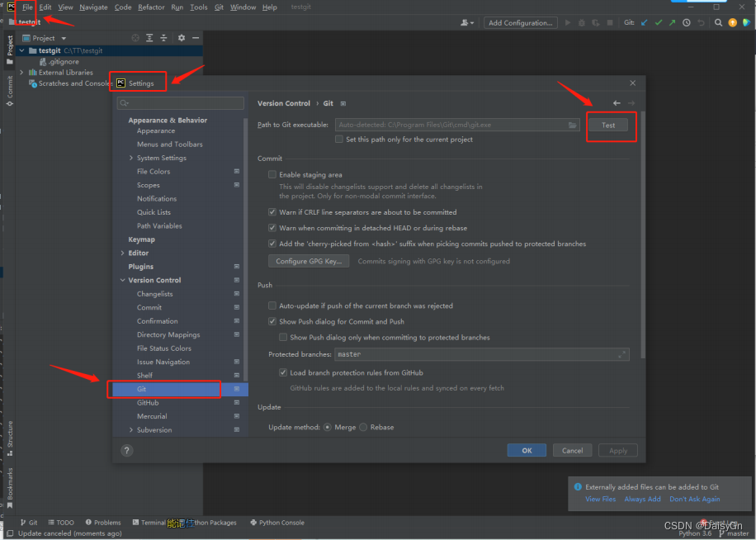The width and height of the screenshot is (756, 540).
Task: Click project-level icon next to File Colors
Action: click(x=237, y=171)
